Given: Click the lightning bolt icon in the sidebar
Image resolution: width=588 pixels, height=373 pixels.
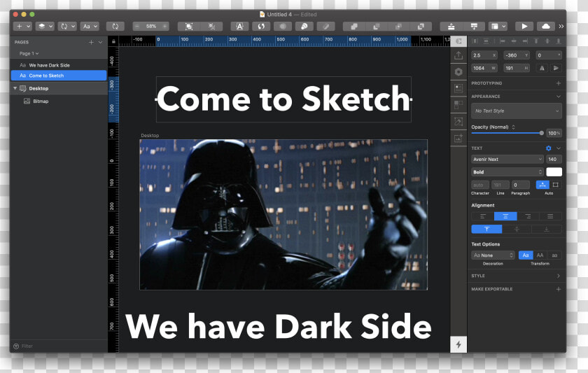Looking at the screenshot, I should (x=458, y=344).
